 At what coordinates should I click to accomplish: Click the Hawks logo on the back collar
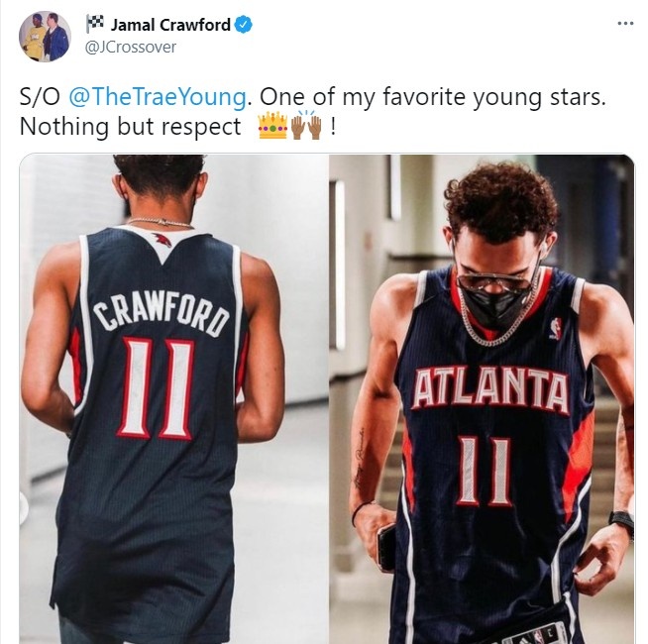click(162, 240)
